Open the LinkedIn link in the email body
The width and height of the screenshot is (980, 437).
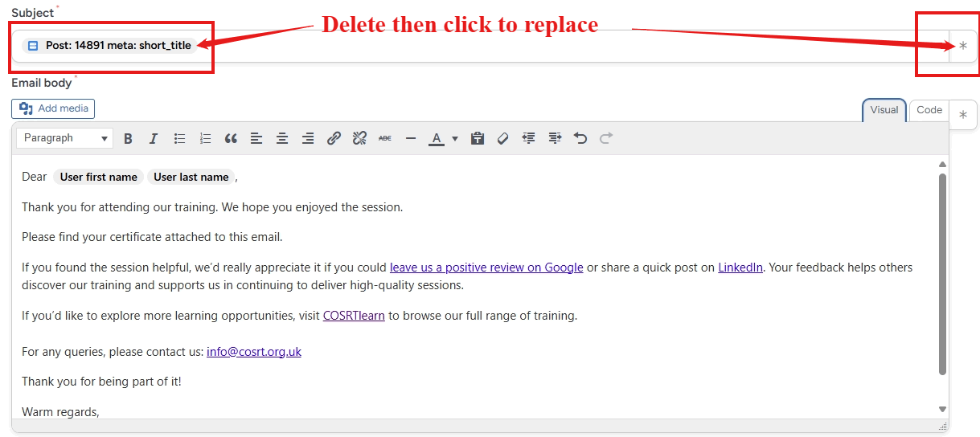[740, 268]
